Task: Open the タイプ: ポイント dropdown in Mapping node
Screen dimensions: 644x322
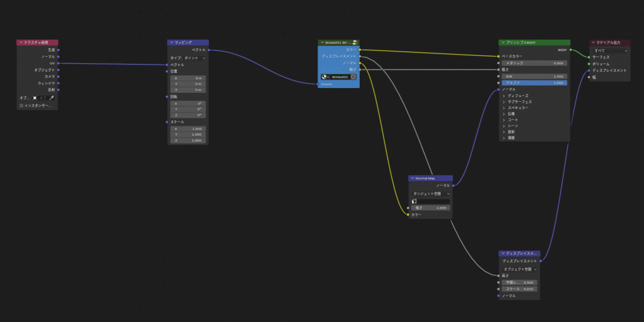Action: coord(187,58)
